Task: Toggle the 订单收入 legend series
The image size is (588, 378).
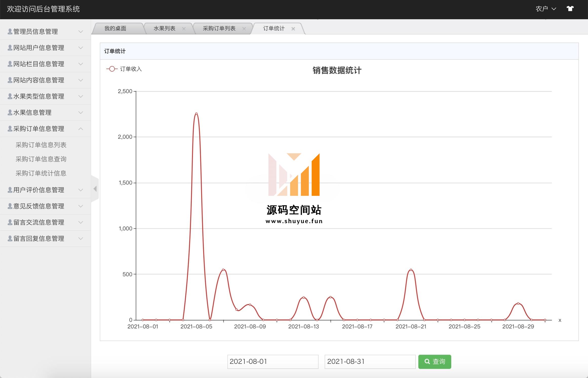Action: pos(124,69)
